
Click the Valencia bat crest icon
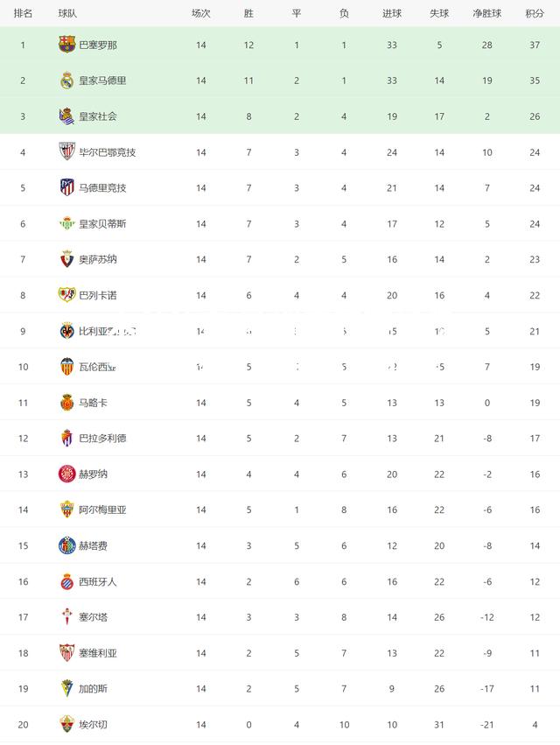pos(67,366)
